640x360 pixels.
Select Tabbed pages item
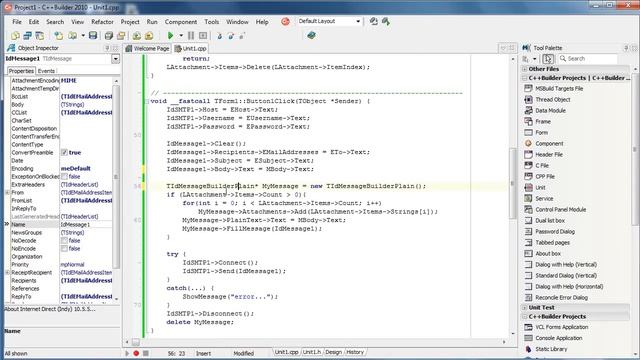tap(552, 243)
